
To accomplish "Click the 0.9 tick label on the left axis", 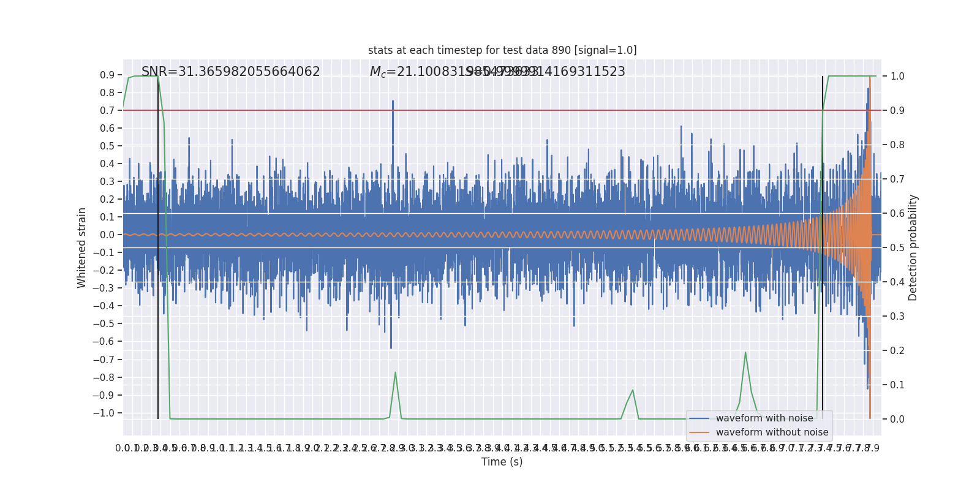I will point(107,75).
